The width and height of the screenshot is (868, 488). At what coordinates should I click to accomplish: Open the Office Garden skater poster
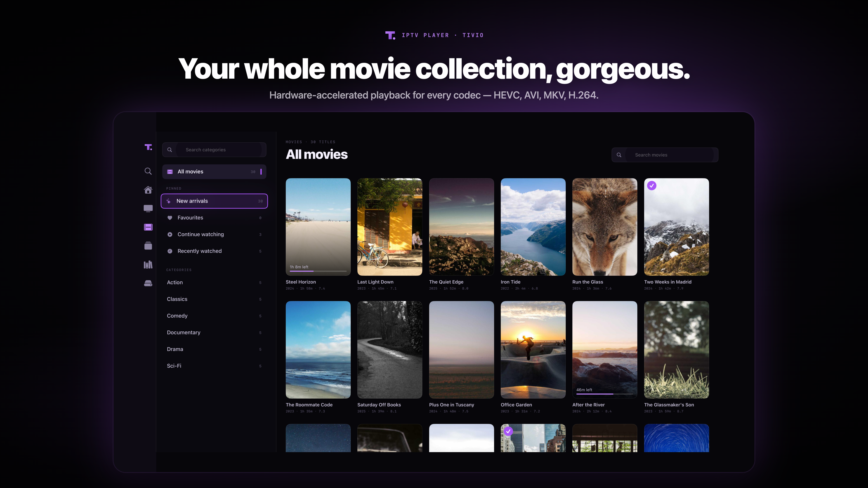533,350
